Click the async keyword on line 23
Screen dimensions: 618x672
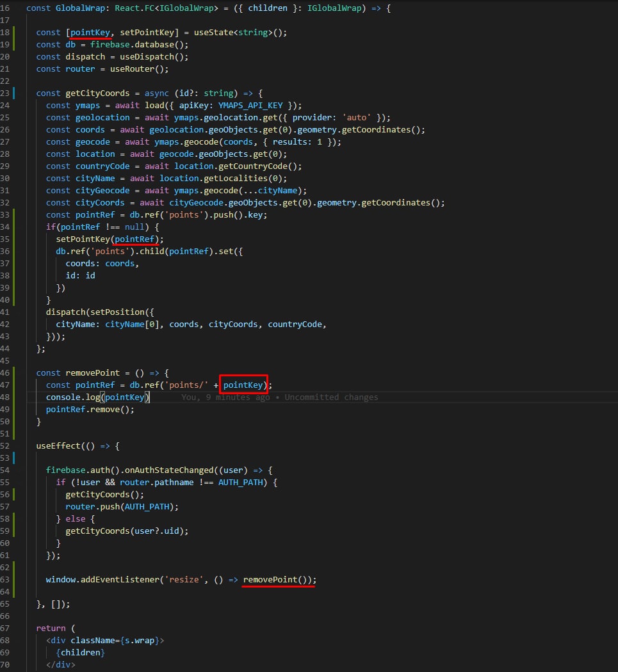click(156, 93)
